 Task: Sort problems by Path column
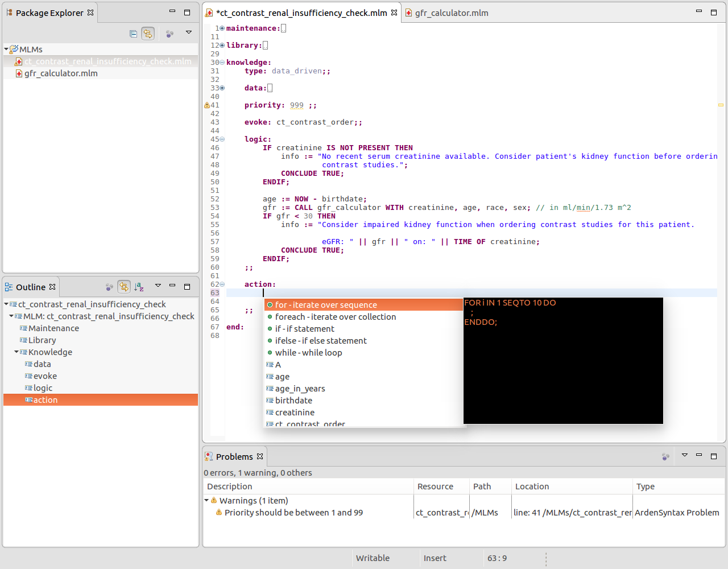pos(491,486)
